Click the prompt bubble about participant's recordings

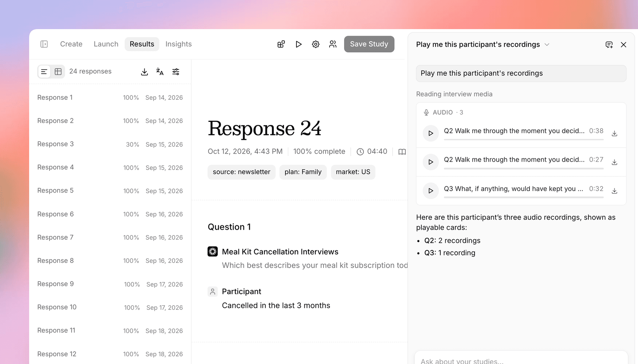(x=521, y=73)
